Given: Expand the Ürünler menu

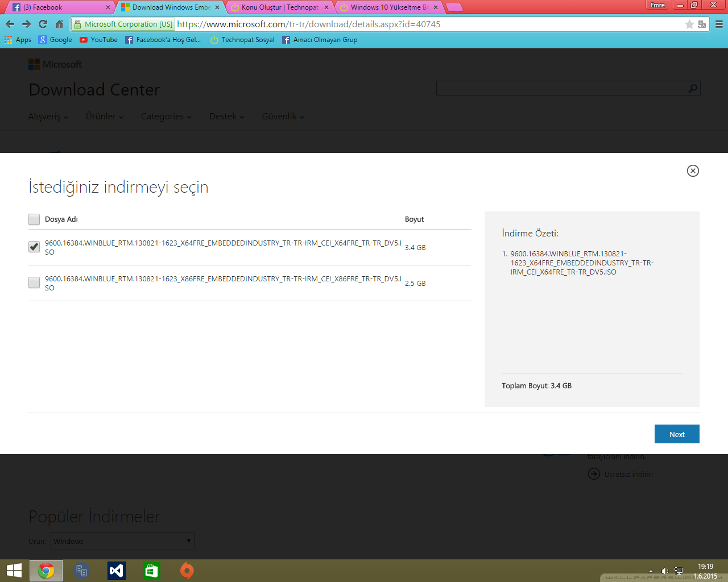Looking at the screenshot, I should [x=105, y=117].
